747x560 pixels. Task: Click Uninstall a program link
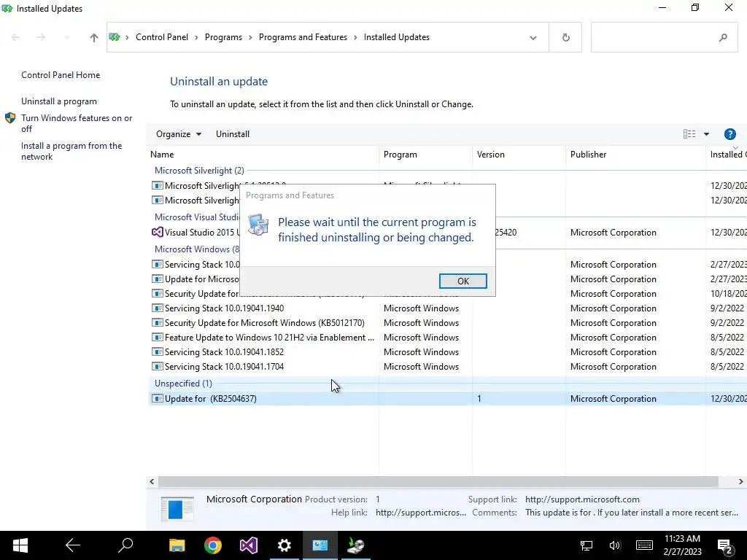58,101
